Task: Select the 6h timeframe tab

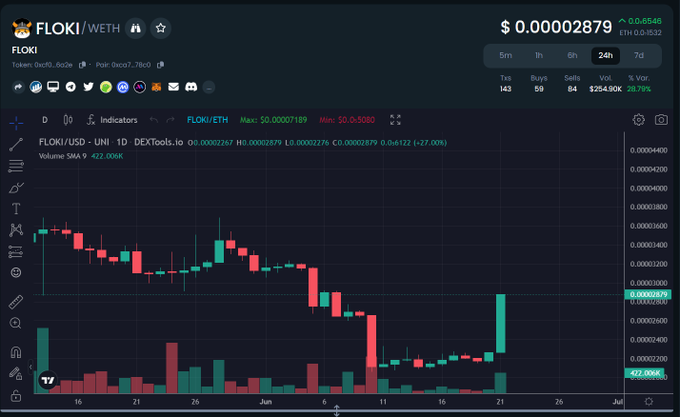Action: tap(572, 55)
